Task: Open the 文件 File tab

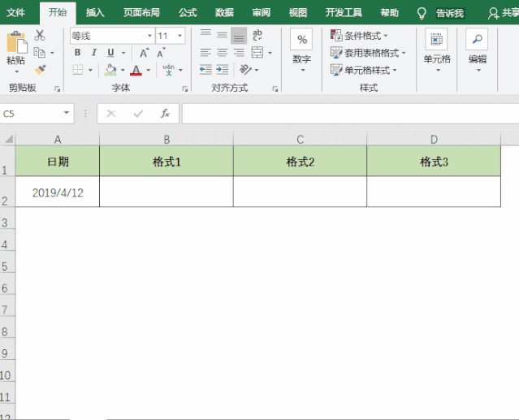Action: click(x=15, y=12)
